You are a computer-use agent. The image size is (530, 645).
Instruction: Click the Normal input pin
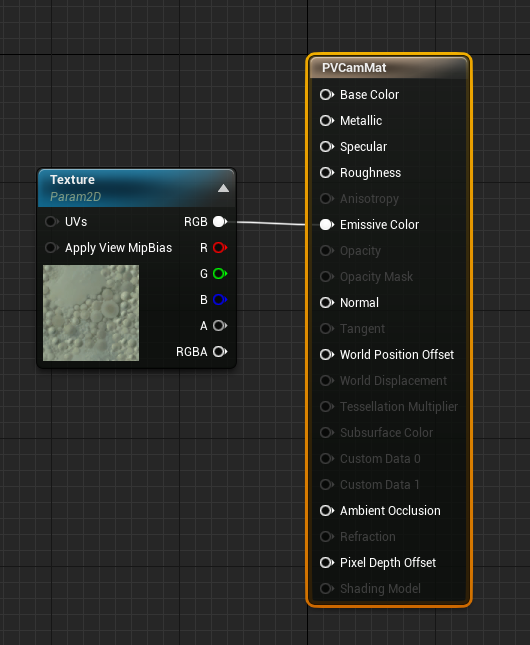tap(327, 303)
